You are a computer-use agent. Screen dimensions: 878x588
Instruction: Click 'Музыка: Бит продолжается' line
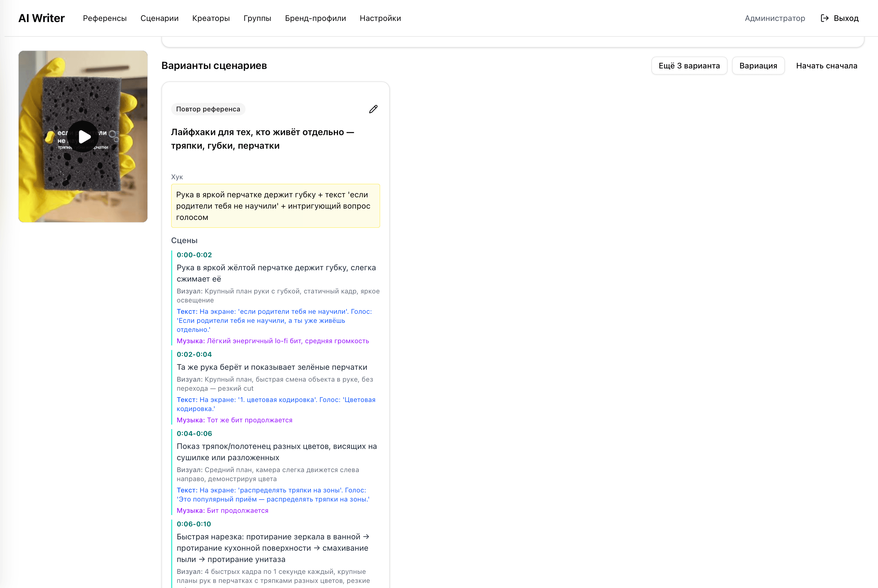click(223, 510)
